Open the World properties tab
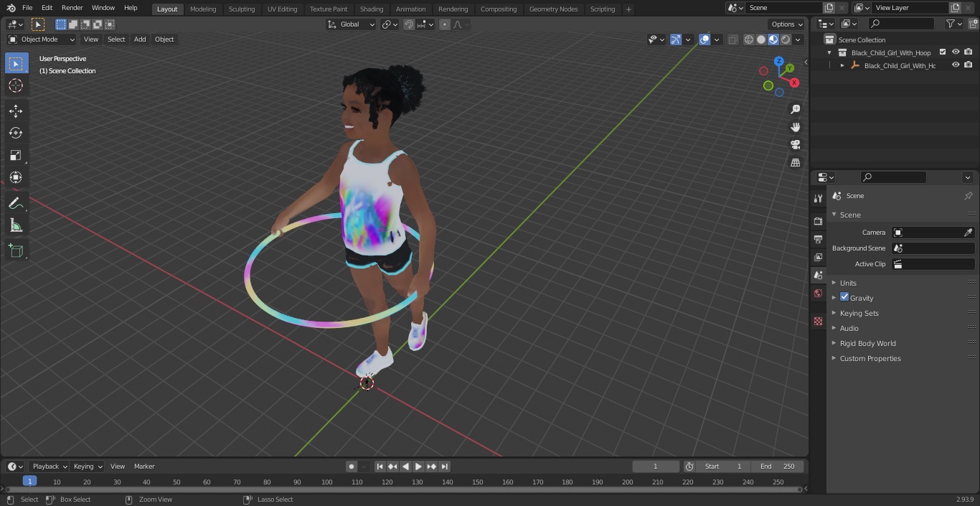The image size is (980, 506). [818, 293]
